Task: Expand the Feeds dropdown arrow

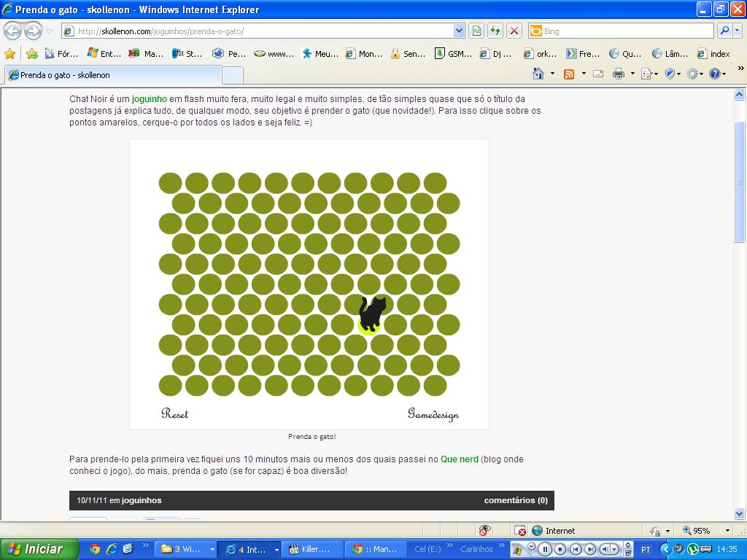Action: point(584,74)
